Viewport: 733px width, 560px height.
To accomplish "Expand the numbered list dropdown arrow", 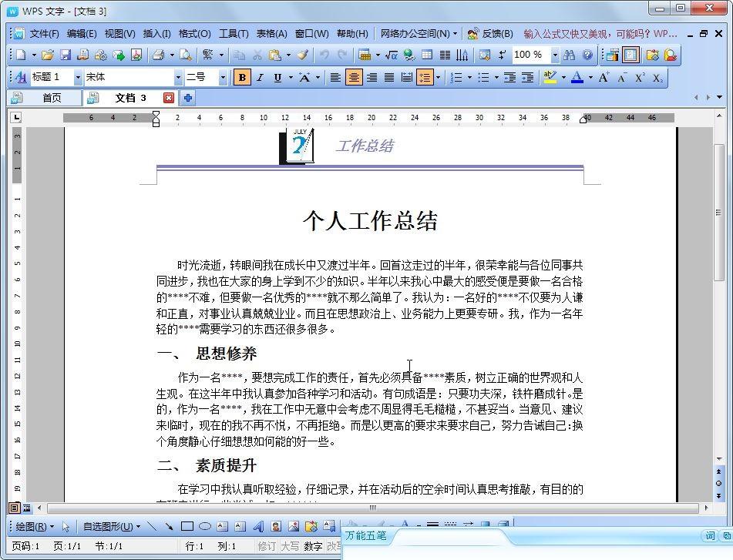I will pyautogui.click(x=469, y=78).
